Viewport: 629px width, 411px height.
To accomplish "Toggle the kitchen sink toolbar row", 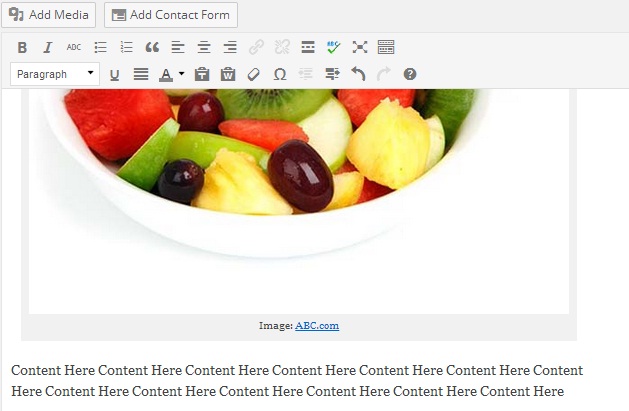I will point(386,47).
